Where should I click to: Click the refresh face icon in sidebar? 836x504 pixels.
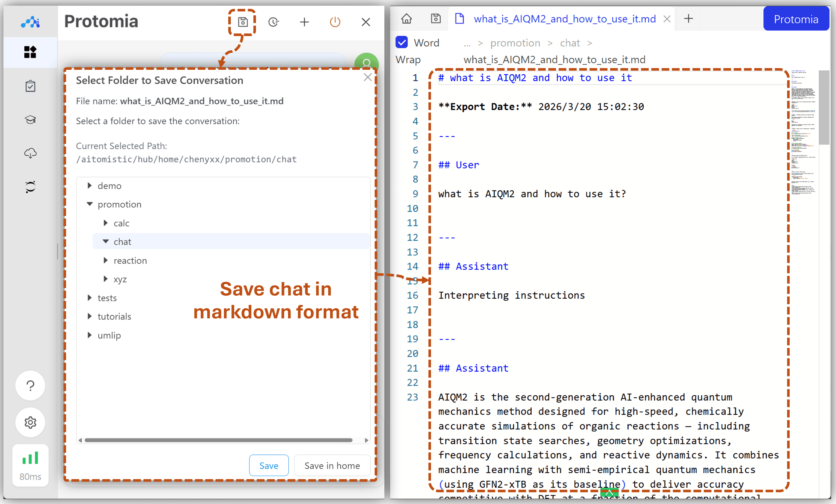coord(30,187)
